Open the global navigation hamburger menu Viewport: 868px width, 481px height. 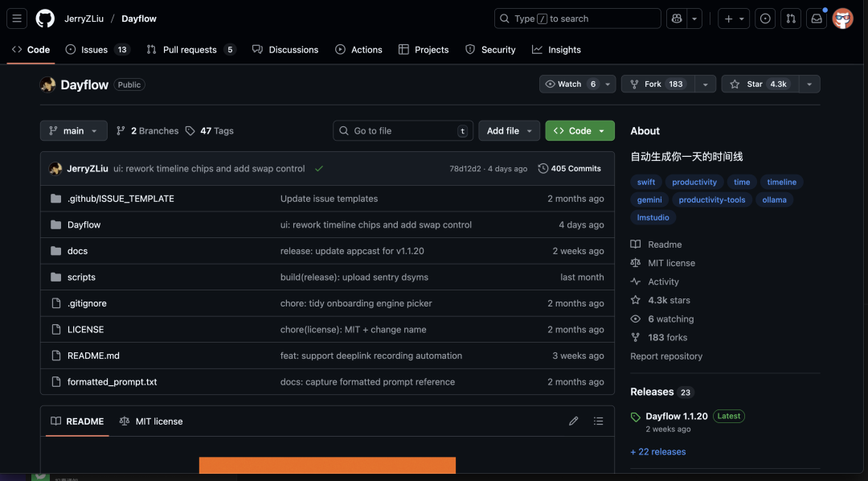[x=17, y=18]
